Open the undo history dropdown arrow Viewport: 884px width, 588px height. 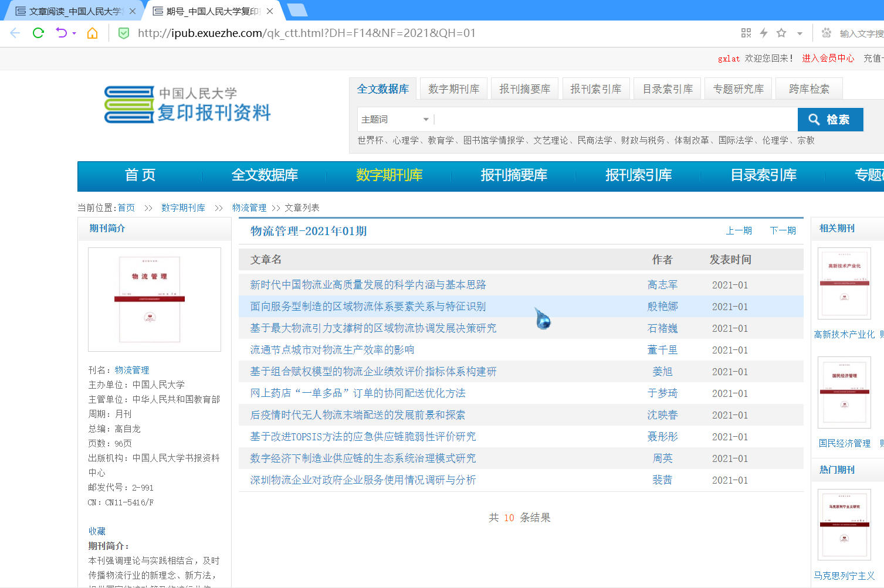coord(74,33)
